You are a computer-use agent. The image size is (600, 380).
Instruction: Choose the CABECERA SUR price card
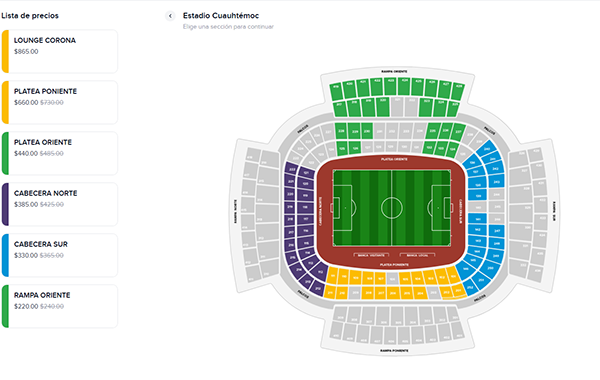[x=60, y=255]
